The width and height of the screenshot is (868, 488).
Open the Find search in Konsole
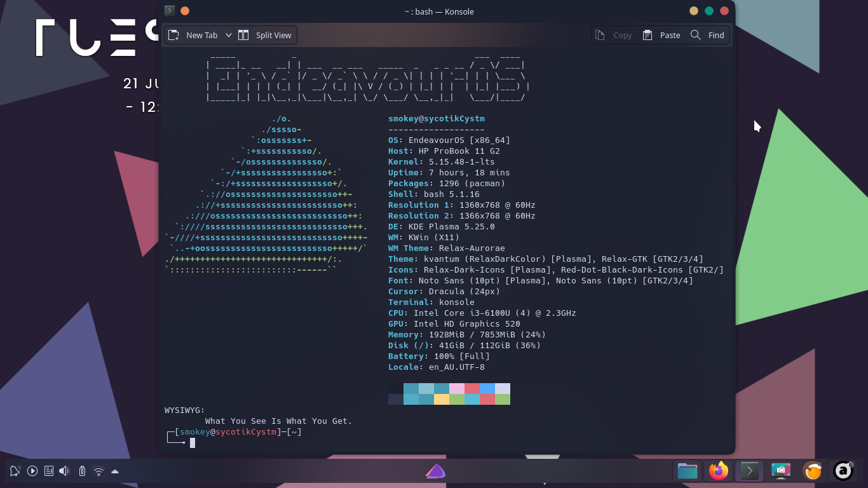pos(708,35)
